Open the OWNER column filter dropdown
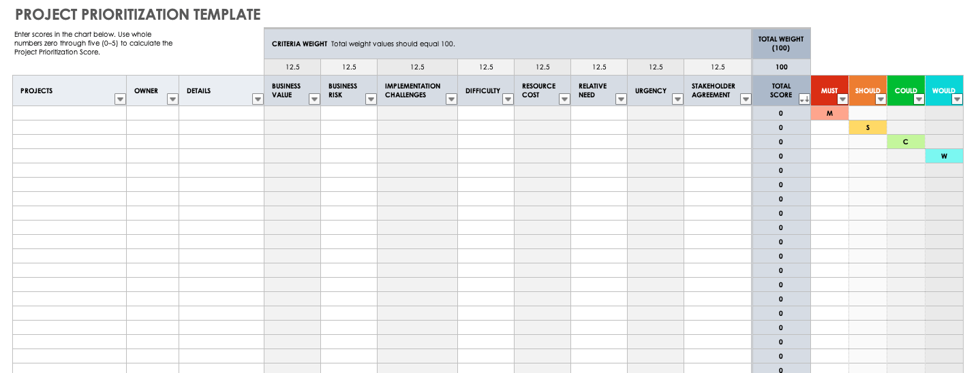The image size is (980, 373). 172,99
